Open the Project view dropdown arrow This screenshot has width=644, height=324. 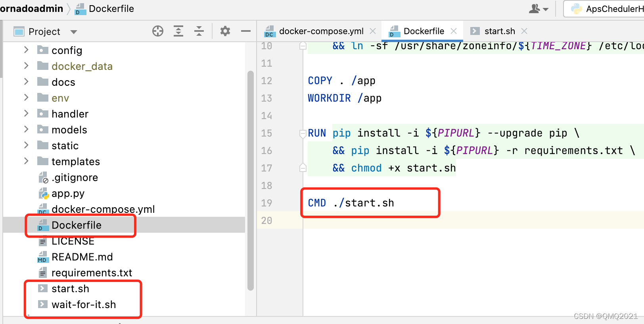pos(74,32)
